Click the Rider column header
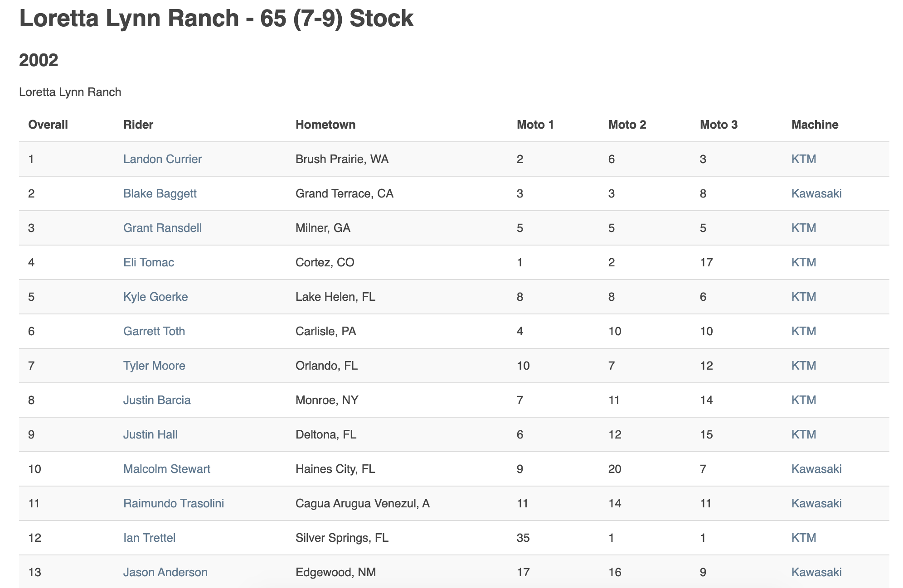 [x=138, y=125]
